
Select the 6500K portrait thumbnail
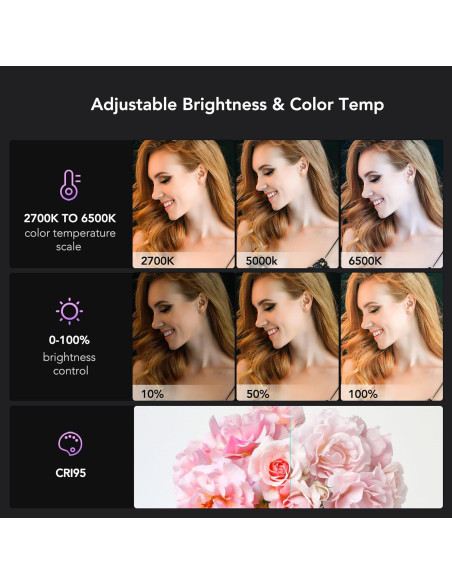(x=392, y=204)
